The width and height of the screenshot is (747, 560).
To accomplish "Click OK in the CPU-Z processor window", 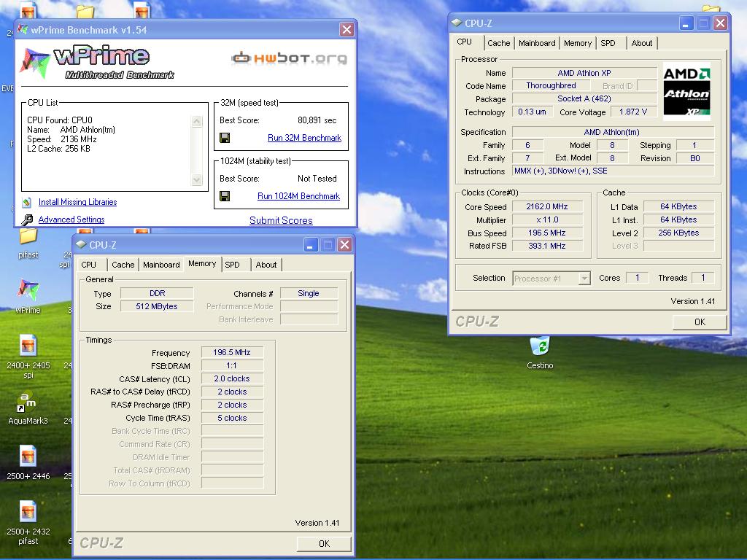I will click(700, 322).
